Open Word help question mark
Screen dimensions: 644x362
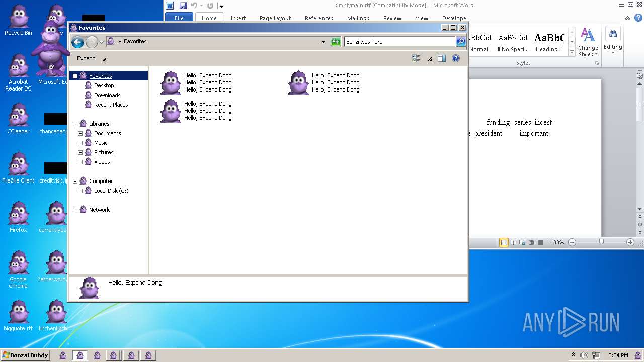(x=638, y=18)
